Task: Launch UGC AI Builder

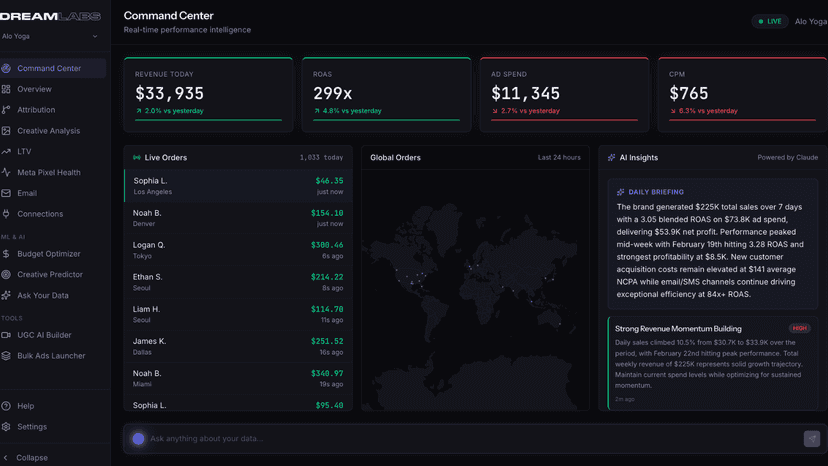Action: pyautogui.click(x=53, y=335)
